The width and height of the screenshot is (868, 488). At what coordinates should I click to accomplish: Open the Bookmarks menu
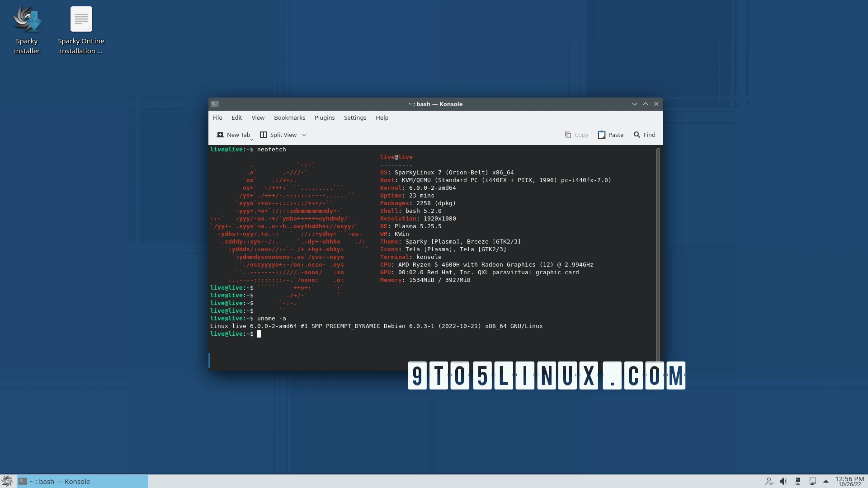pyautogui.click(x=289, y=117)
